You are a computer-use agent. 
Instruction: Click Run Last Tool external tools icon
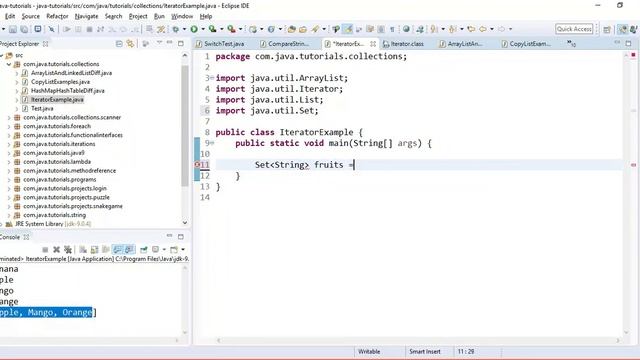point(231,29)
